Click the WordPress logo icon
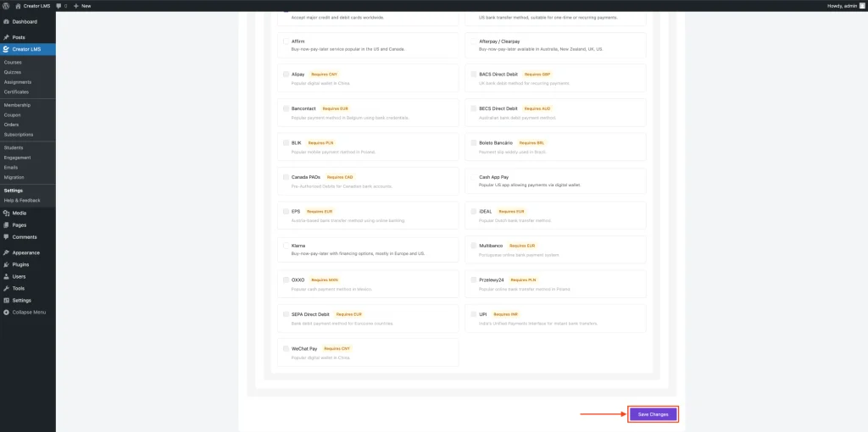The height and width of the screenshot is (432, 868). 6,6
